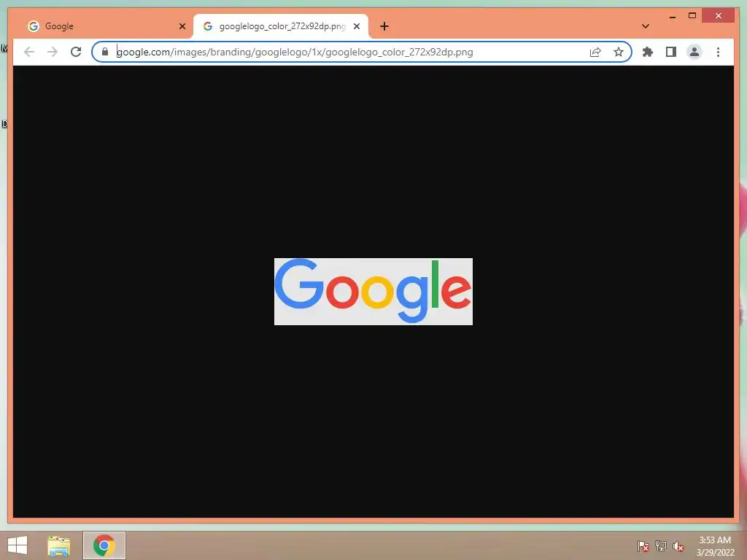747x560 pixels.
Task: Open File Explorer from the taskbar
Action: coord(59,545)
